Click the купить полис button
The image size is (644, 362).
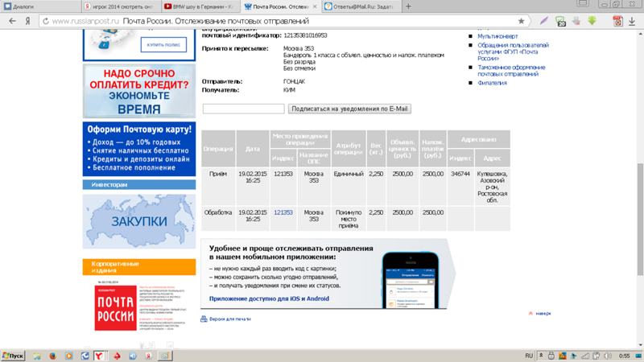pyautogui.click(x=163, y=45)
